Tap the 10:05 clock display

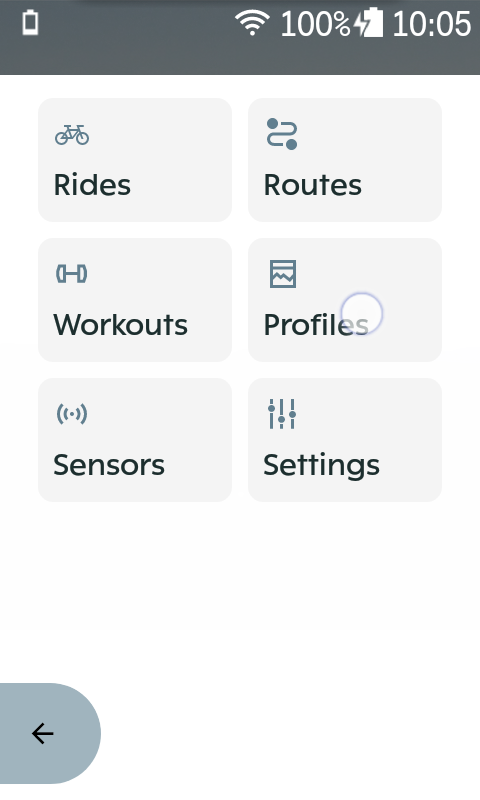432,24
